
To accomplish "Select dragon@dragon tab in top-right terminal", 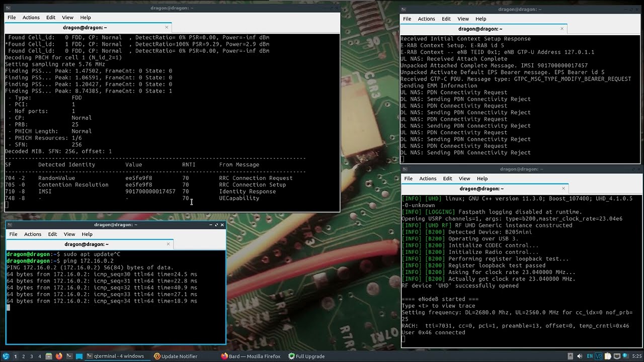I will click(484, 29).
